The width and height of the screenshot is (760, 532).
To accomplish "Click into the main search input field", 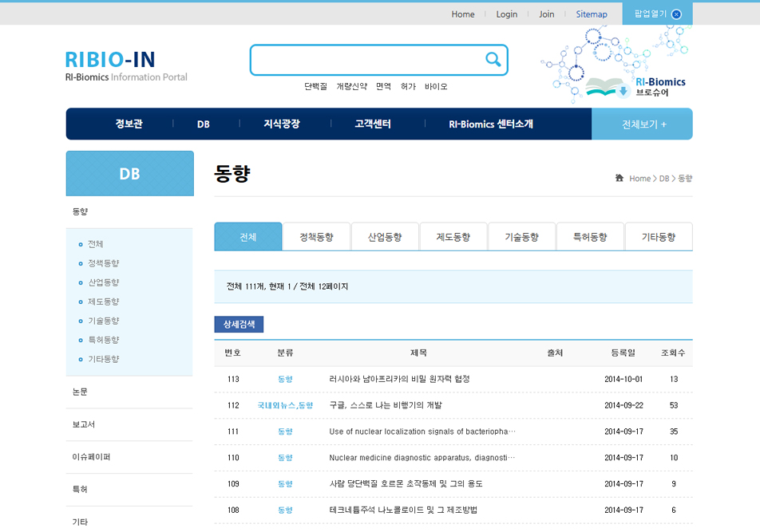I will pos(367,60).
